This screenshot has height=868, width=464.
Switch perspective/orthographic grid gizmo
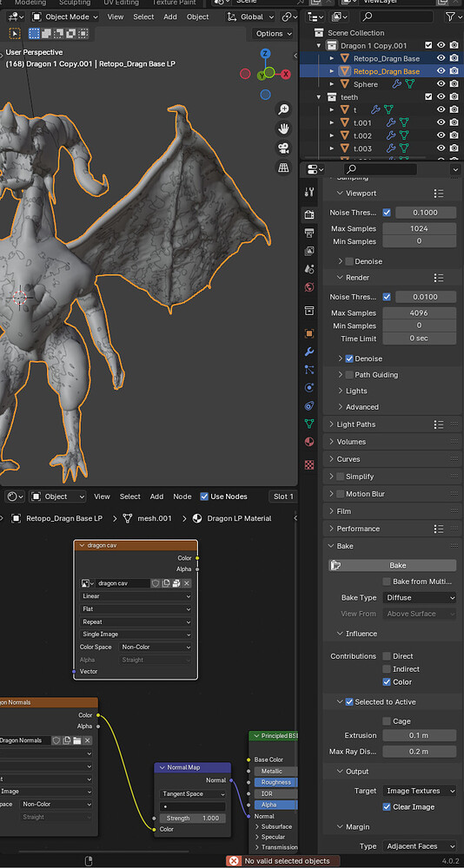(x=283, y=167)
